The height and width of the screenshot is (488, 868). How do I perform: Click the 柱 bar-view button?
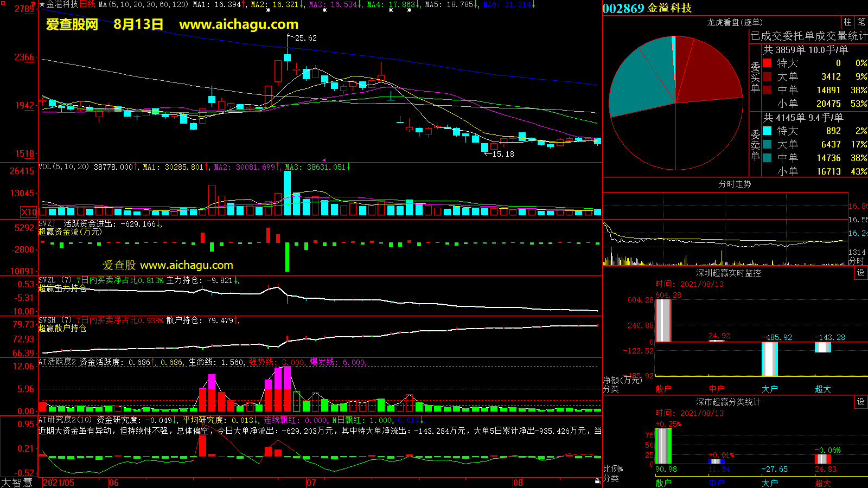847,22
